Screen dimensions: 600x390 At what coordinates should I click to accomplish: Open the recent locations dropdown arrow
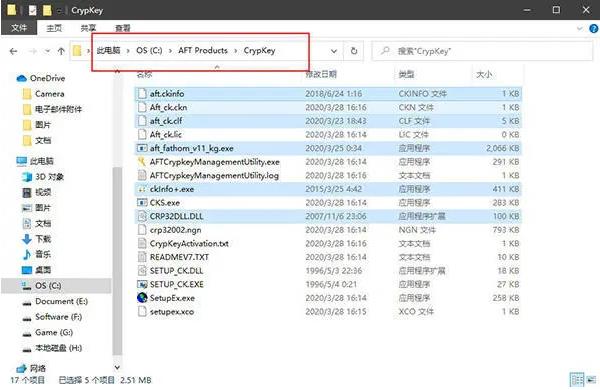pyautogui.click(x=47, y=51)
